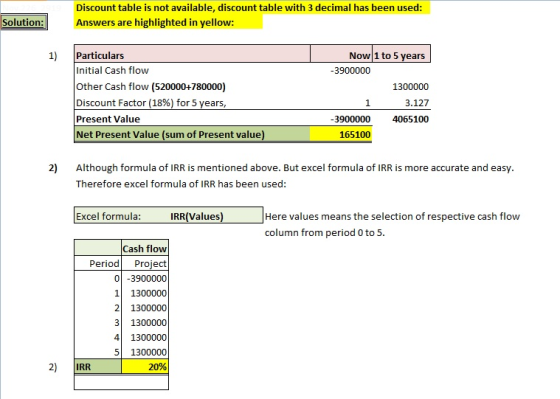Select period 4 cash flow 1300000
The width and height of the screenshot is (560, 399).
point(145,337)
